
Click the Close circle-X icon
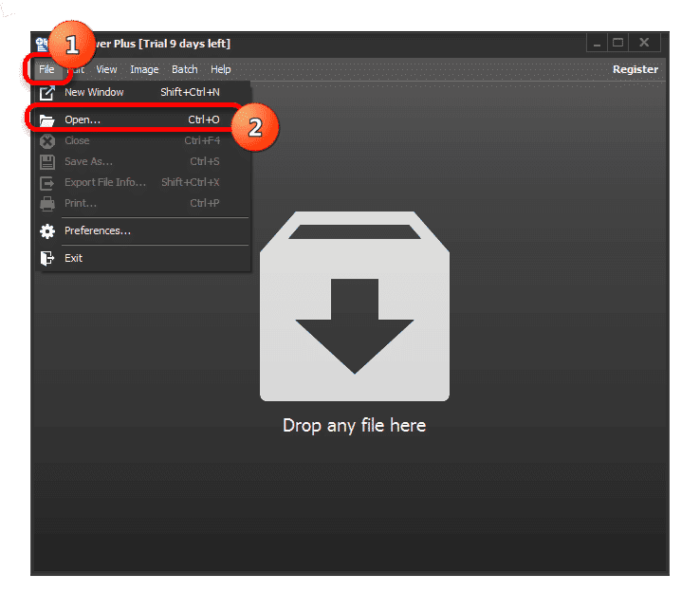46,141
